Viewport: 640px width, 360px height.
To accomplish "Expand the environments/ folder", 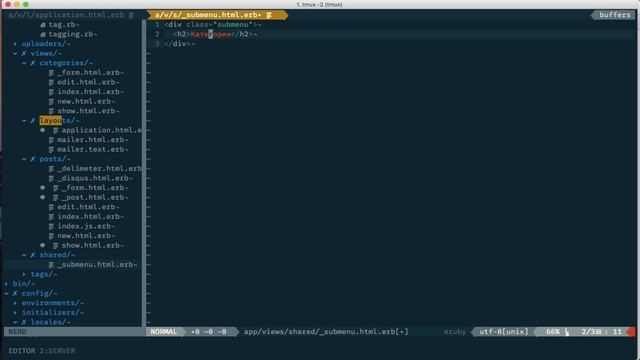I will pos(52,303).
